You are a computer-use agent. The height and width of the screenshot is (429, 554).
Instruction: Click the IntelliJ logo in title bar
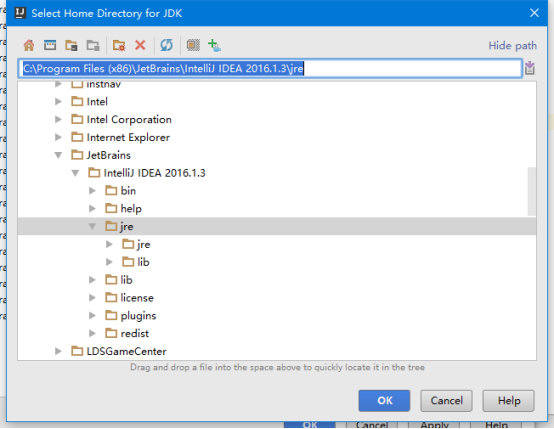click(x=20, y=13)
